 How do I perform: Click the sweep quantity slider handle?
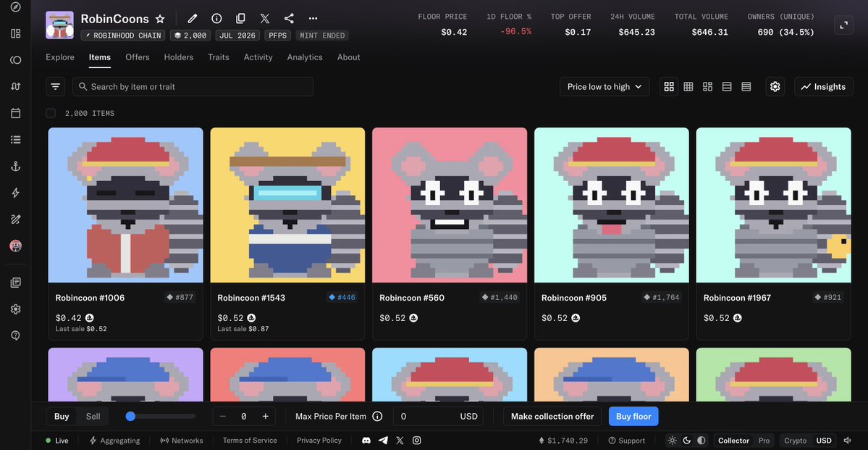coord(130,416)
